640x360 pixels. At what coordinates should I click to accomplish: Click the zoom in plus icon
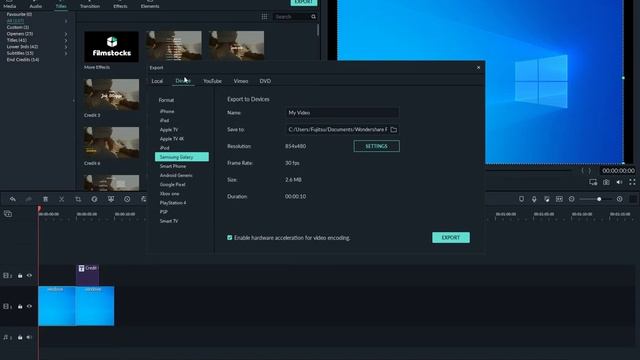click(x=620, y=199)
